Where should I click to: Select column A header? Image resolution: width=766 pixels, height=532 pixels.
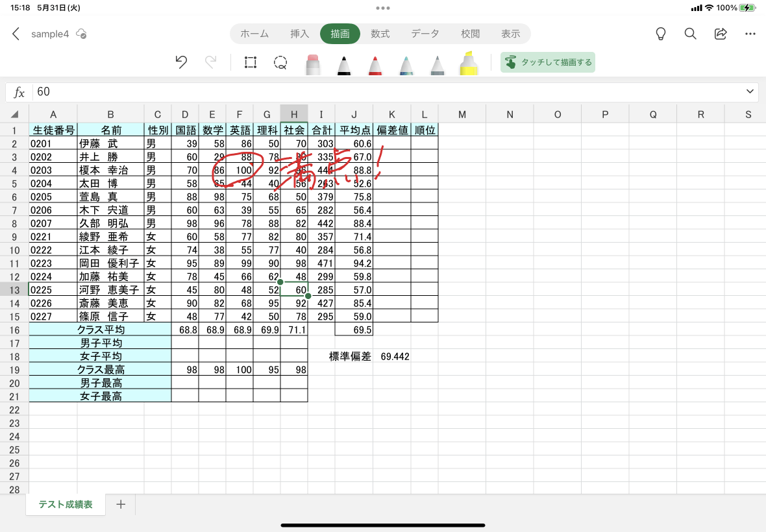[53, 114]
